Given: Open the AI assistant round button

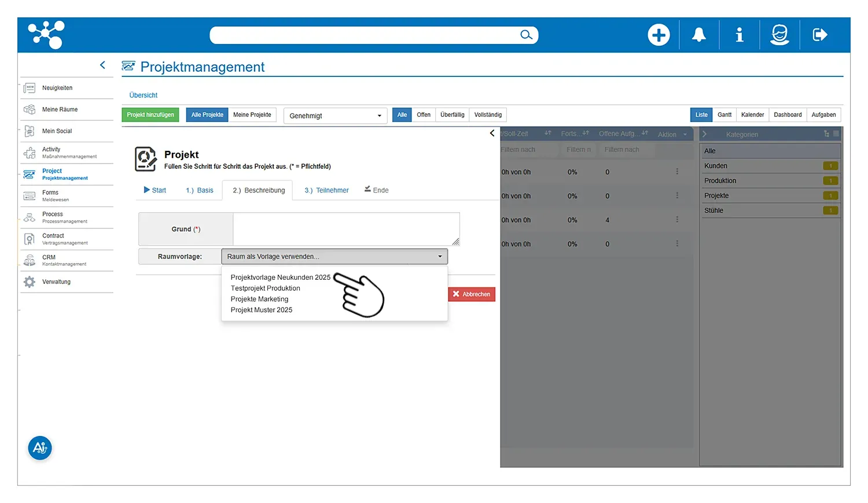Looking at the screenshot, I should tap(40, 448).
